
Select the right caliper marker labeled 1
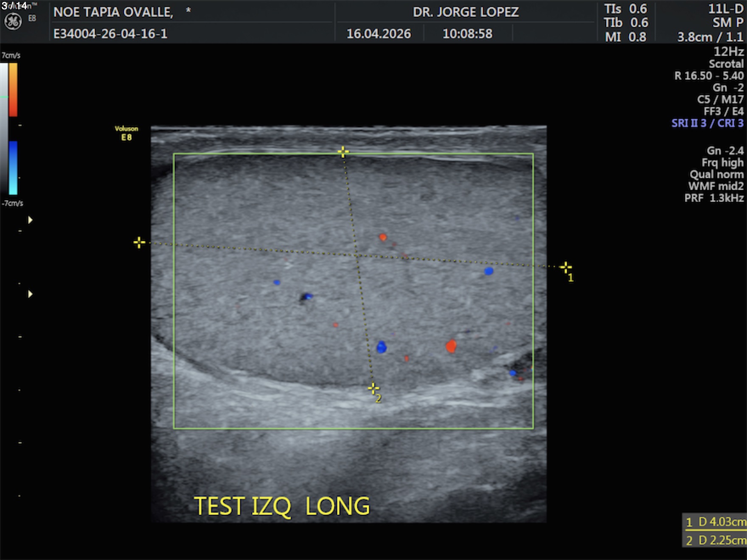click(x=565, y=267)
